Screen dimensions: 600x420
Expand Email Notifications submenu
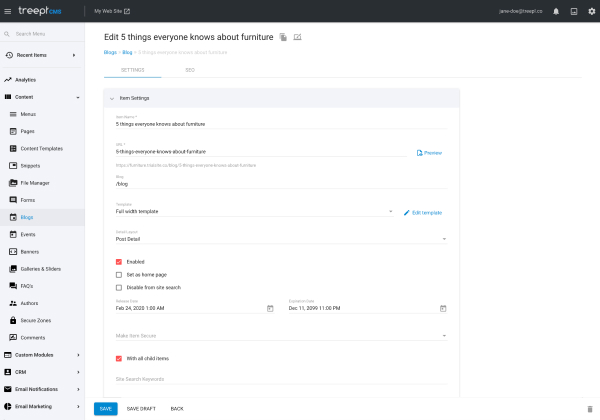pos(78,389)
